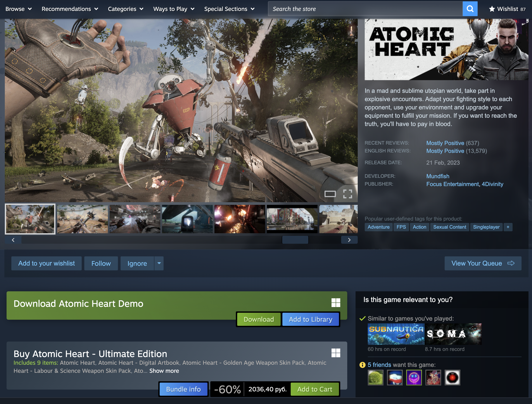This screenshot has height=404, width=532.
Task: Open the Browse dropdown menu
Action: (19, 9)
